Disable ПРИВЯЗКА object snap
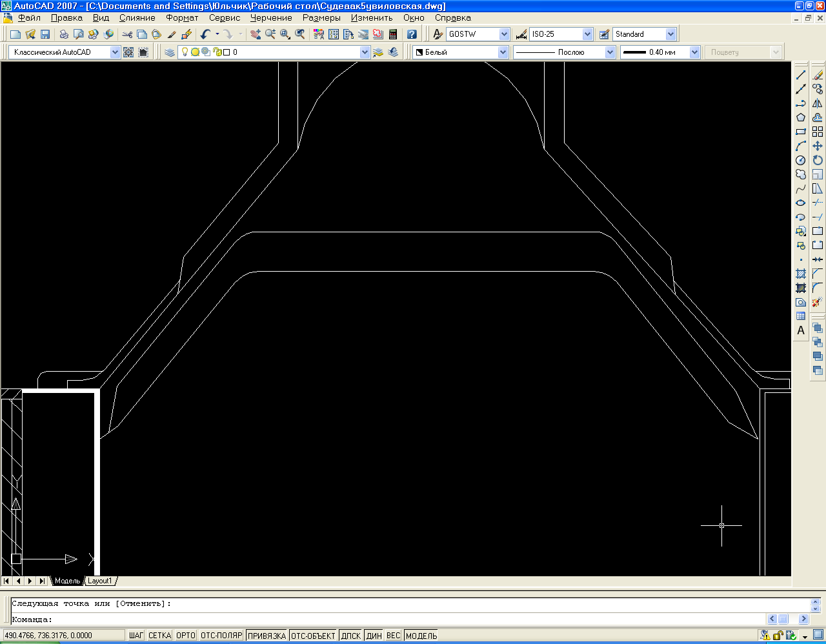The image size is (826, 644). pos(267,636)
